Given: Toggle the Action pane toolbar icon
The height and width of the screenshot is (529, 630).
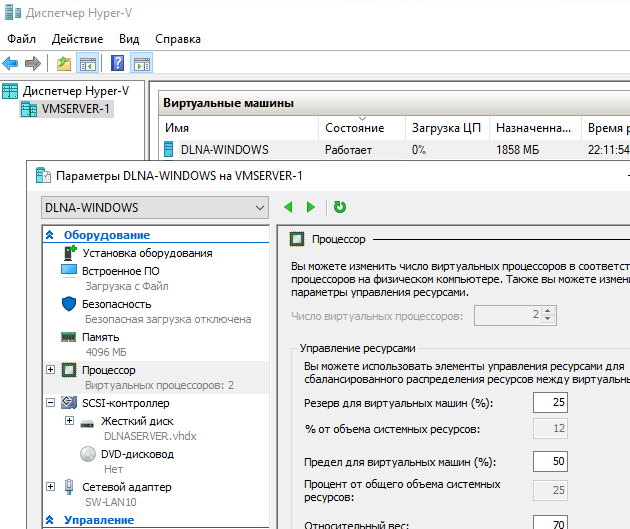Looking at the screenshot, I should point(141,63).
